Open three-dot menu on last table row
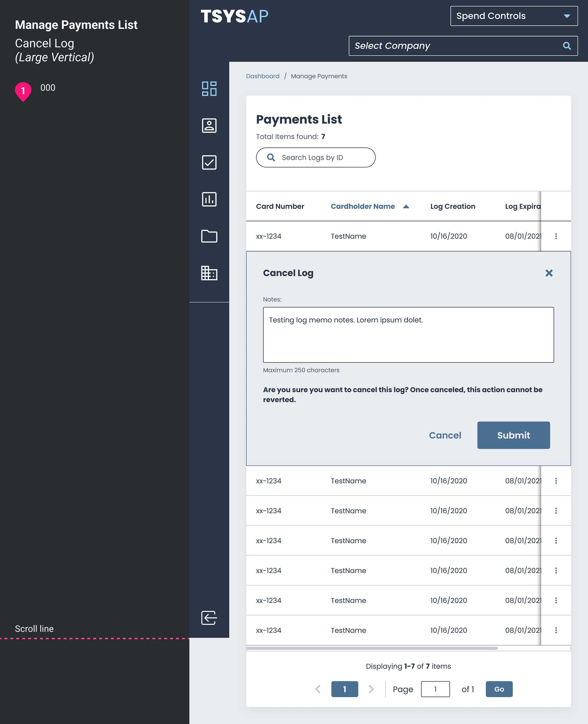The height and width of the screenshot is (724, 588). click(556, 630)
